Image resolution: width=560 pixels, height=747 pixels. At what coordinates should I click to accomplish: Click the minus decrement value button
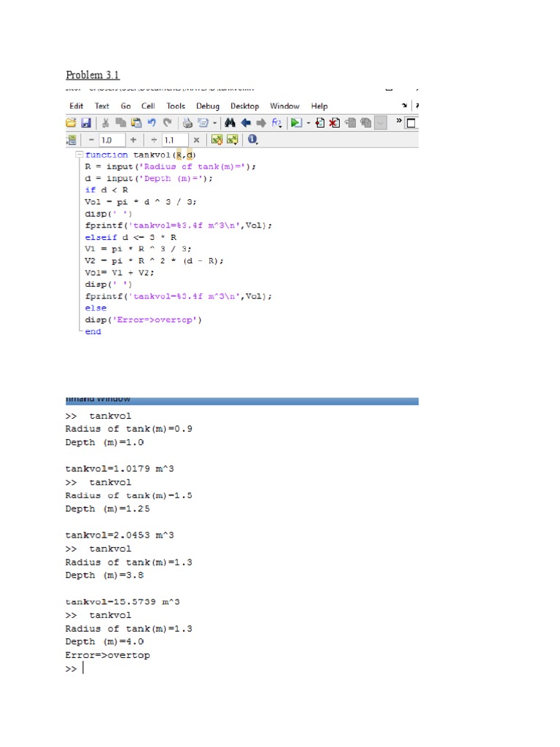click(x=91, y=139)
